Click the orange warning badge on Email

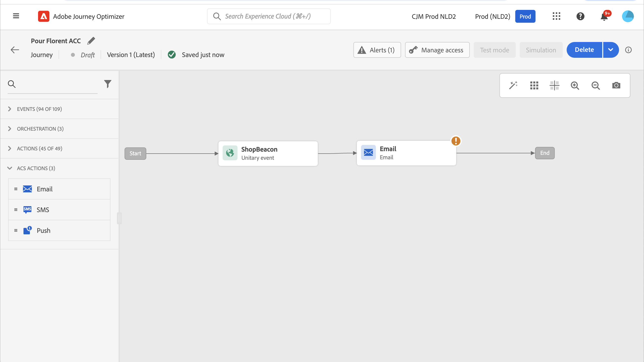456,141
